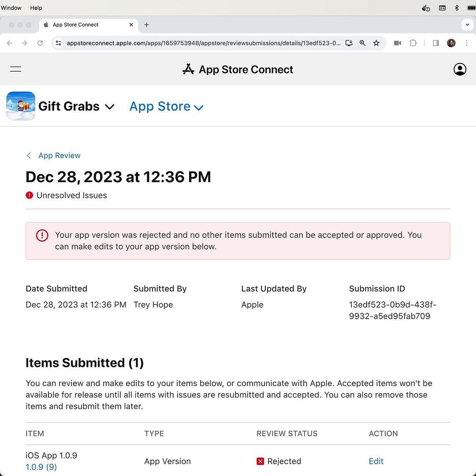
Task: Expand the App Store section dropdown
Action: [199, 107]
